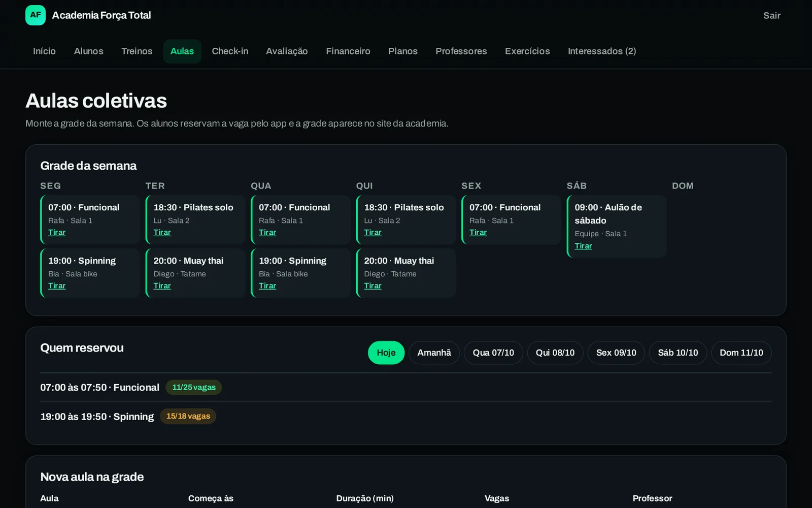This screenshot has height=508, width=812.
Task: Filter reservations by Qua 07/10
Action: (x=493, y=353)
